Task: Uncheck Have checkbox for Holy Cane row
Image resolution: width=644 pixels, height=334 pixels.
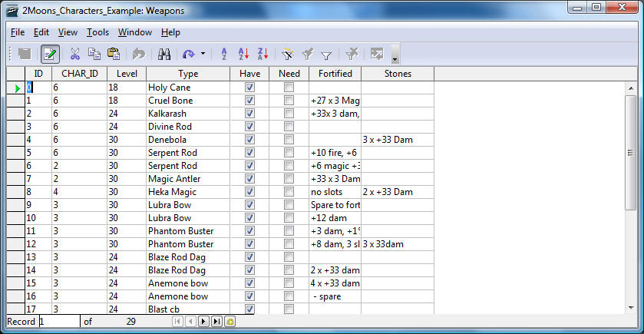Action: click(249, 88)
